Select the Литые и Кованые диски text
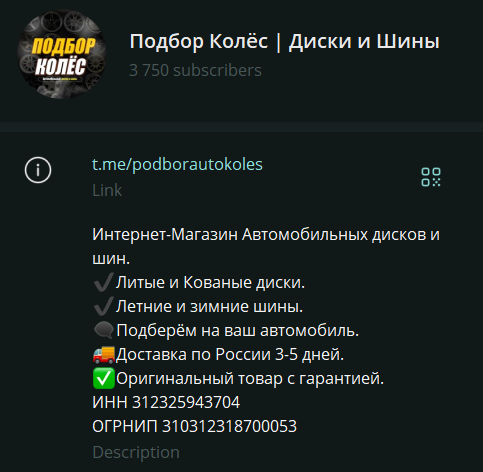The height and width of the screenshot is (472, 483). click(x=210, y=282)
